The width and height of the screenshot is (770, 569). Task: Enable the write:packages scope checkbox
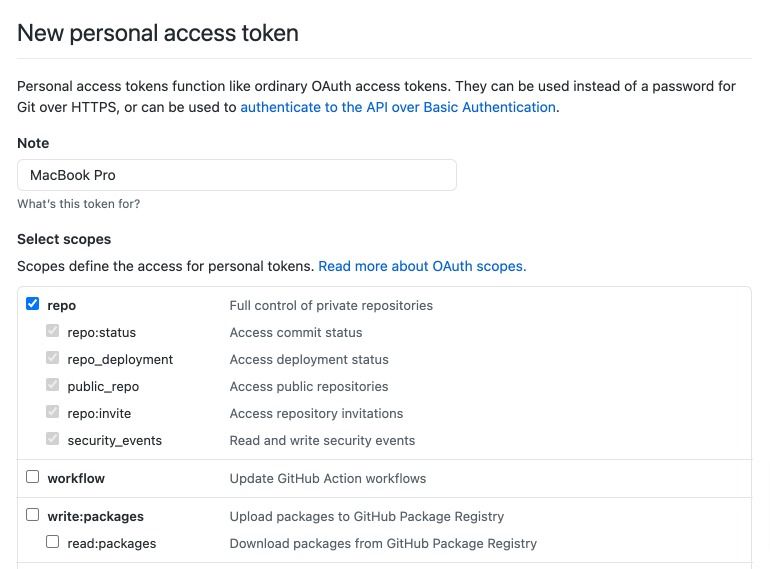33,515
